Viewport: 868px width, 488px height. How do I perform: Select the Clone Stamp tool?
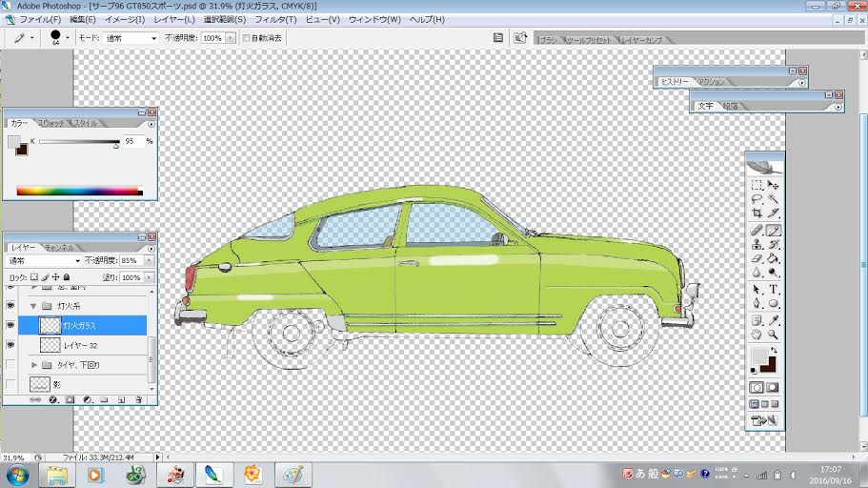(757, 244)
